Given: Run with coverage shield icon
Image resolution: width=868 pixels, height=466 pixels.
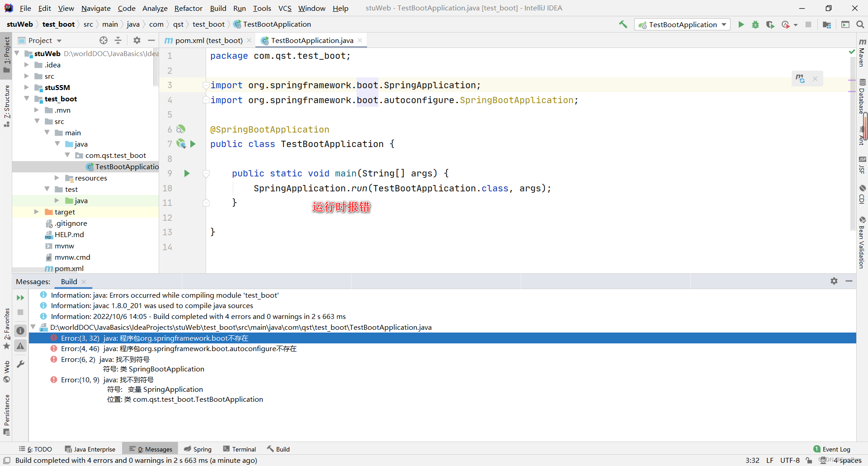Looking at the screenshot, I should click(x=770, y=24).
